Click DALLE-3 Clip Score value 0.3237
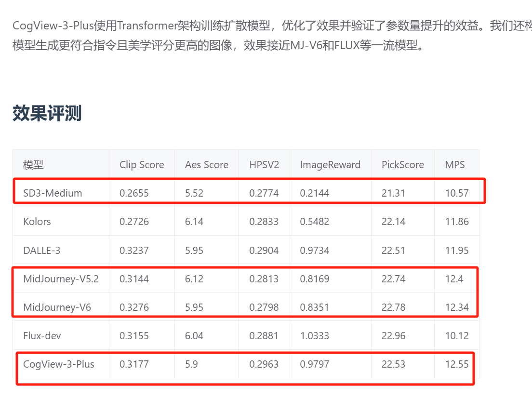This screenshot has width=532, height=411. [x=134, y=251]
